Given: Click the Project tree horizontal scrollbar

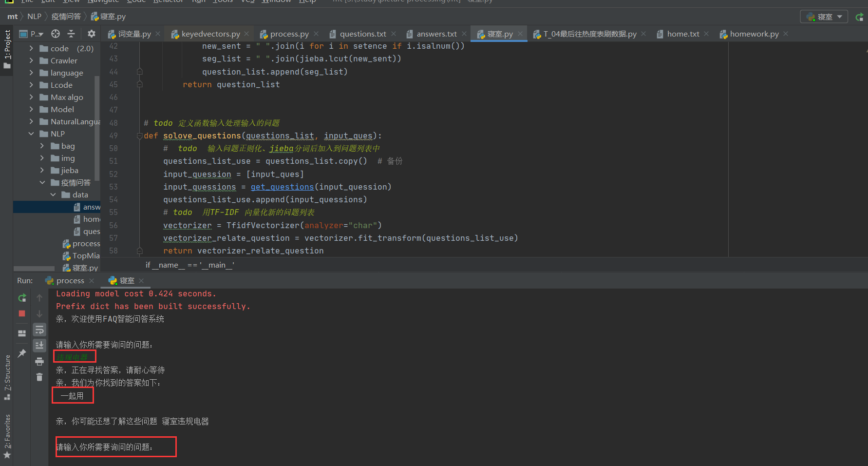Looking at the screenshot, I should tap(34, 268).
